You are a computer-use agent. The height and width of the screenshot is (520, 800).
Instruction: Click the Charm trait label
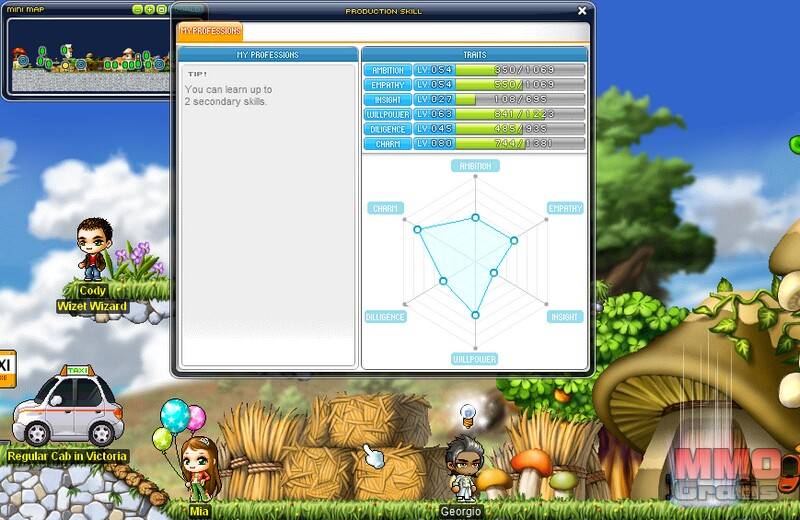pos(387,144)
